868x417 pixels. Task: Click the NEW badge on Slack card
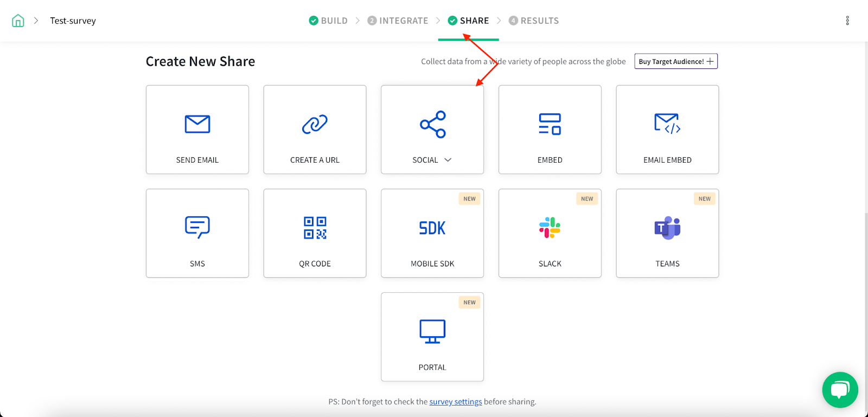587,199
